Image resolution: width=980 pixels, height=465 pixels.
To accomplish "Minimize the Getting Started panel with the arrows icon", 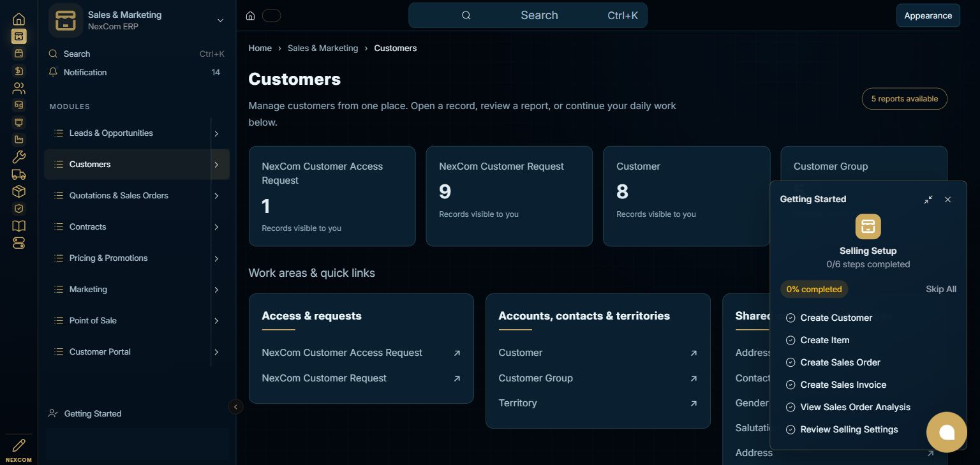I will click(928, 200).
